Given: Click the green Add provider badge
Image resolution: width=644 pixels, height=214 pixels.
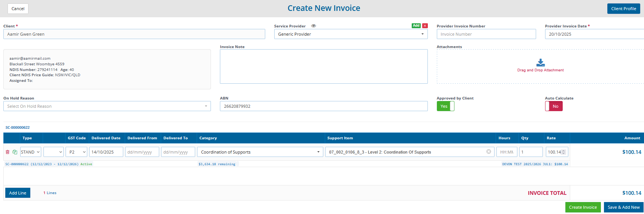Looking at the screenshot, I should 416,26.
